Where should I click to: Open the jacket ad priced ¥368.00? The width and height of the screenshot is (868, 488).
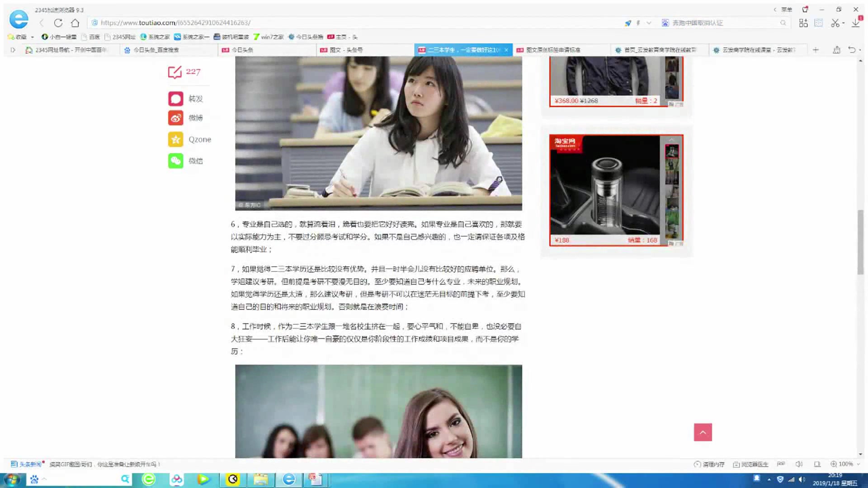[616, 81]
